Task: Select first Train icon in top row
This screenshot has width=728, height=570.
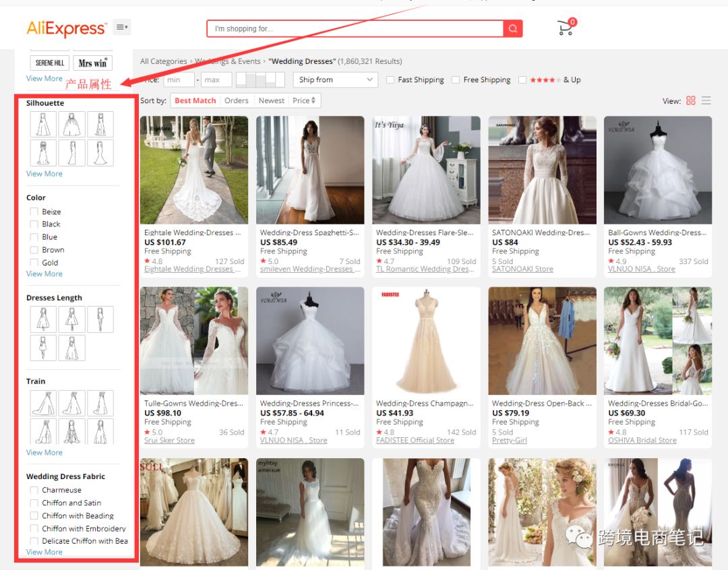Action: [43, 403]
